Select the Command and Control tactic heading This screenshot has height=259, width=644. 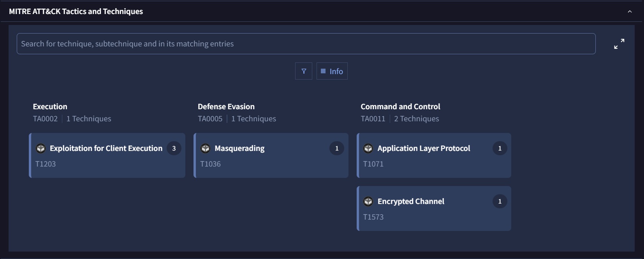pyautogui.click(x=400, y=106)
